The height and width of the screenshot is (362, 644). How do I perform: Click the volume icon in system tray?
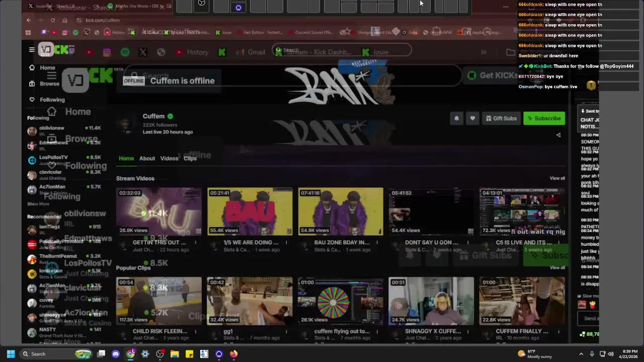[x=611, y=354]
